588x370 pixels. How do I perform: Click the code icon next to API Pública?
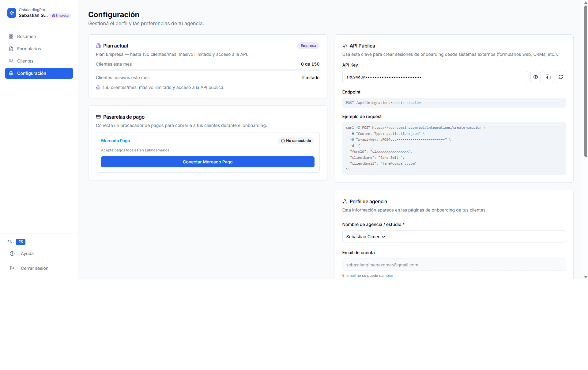pos(345,46)
